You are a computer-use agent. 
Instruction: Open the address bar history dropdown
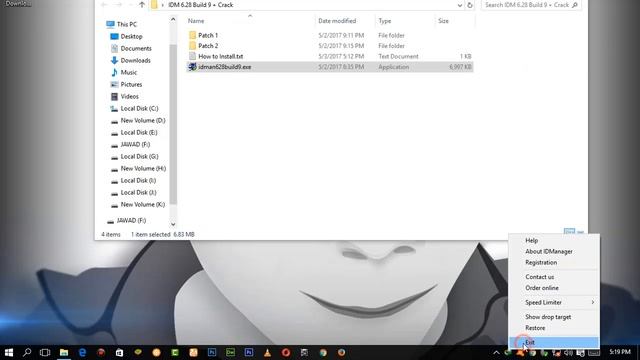tap(460, 5)
